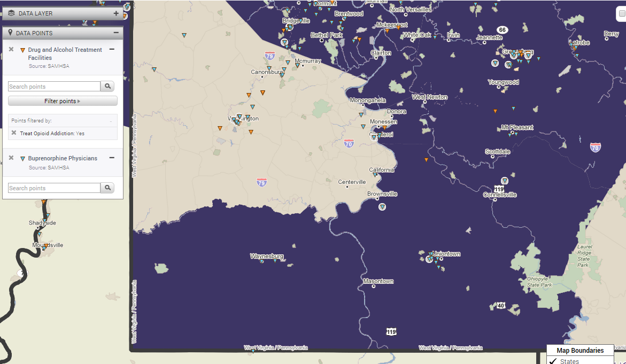Click circled blue marker near Charleroi
The image size is (626, 364).
[x=374, y=137]
